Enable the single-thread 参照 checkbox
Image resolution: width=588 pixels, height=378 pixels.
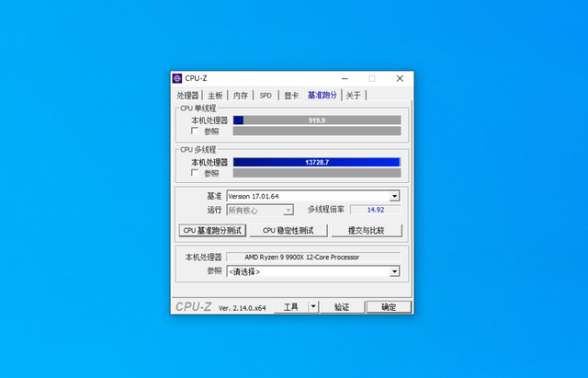195,131
